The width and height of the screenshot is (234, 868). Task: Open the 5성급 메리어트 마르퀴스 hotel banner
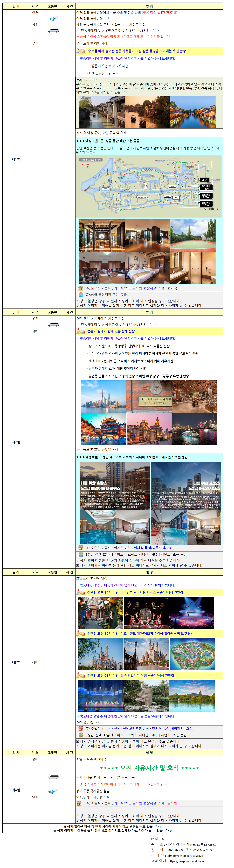115,486
